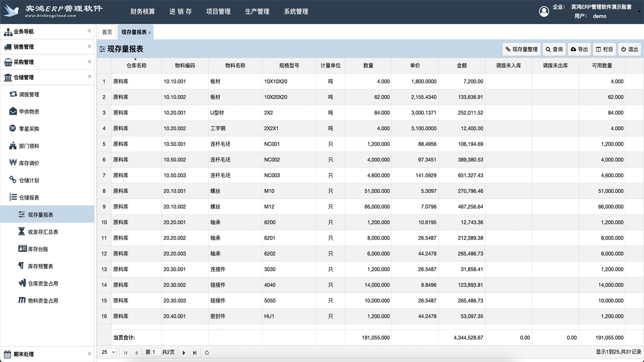Go to next page with forward arrow

click(184, 352)
